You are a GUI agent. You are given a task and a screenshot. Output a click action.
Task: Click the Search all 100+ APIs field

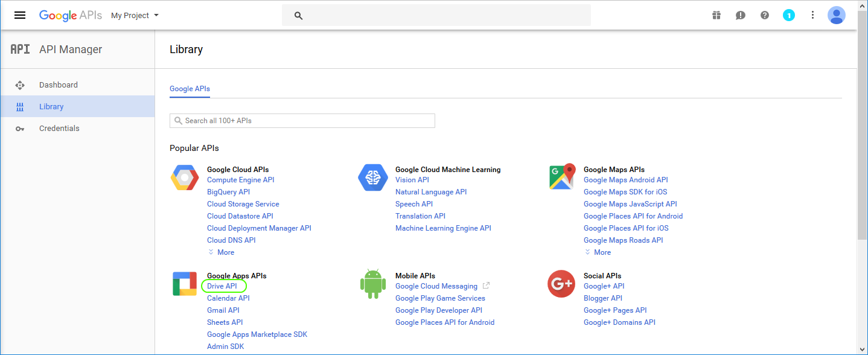pyautogui.click(x=302, y=121)
